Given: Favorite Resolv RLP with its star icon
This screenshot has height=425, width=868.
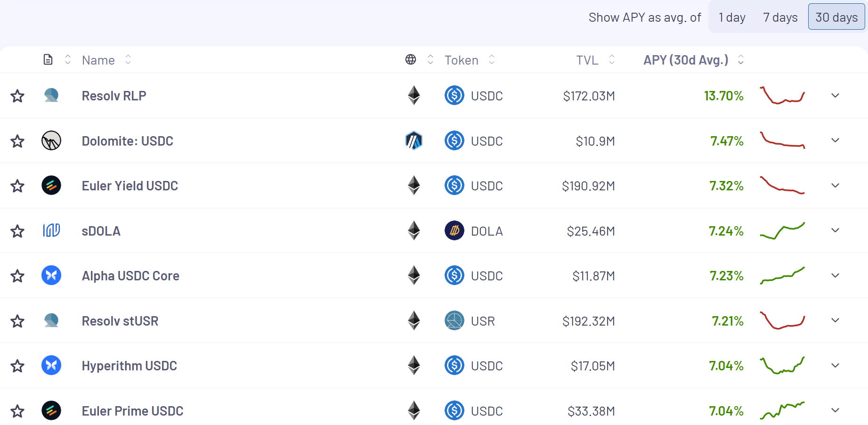Looking at the screenshot, I should pyautogui.click(x=17, y=96).
